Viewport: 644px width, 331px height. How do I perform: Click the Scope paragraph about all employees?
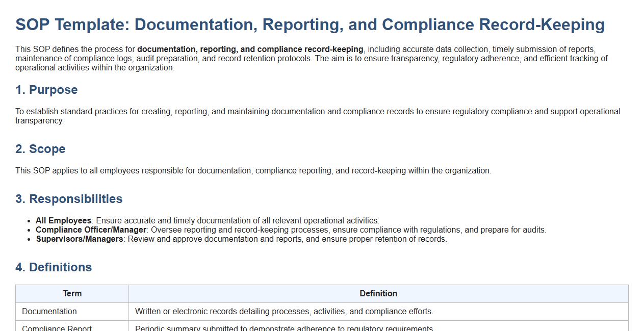click(253, 171)
